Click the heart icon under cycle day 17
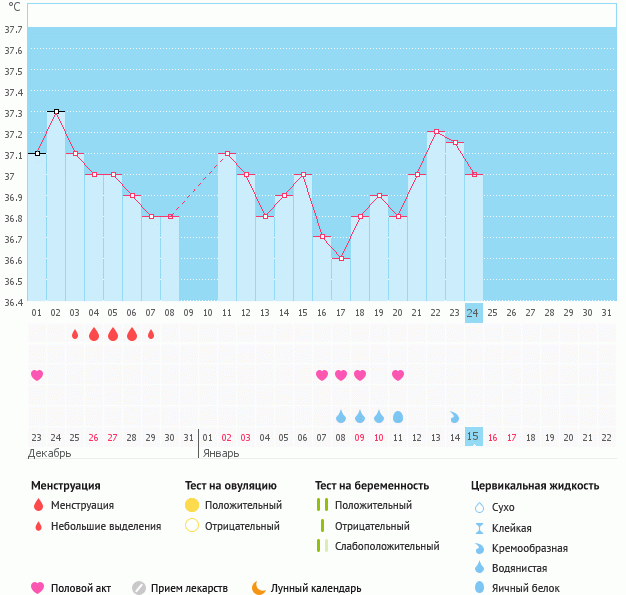The width and height of the screenshot is (626, 595). pos(341,375)
